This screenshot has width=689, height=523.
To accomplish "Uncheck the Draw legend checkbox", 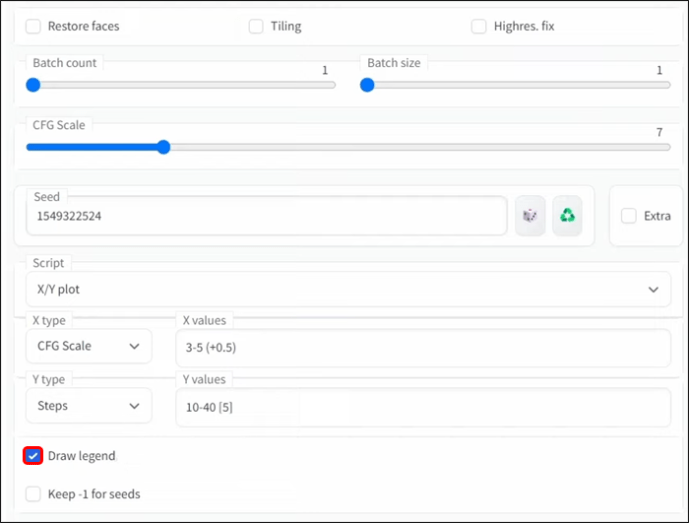I will tap(33, 456).
